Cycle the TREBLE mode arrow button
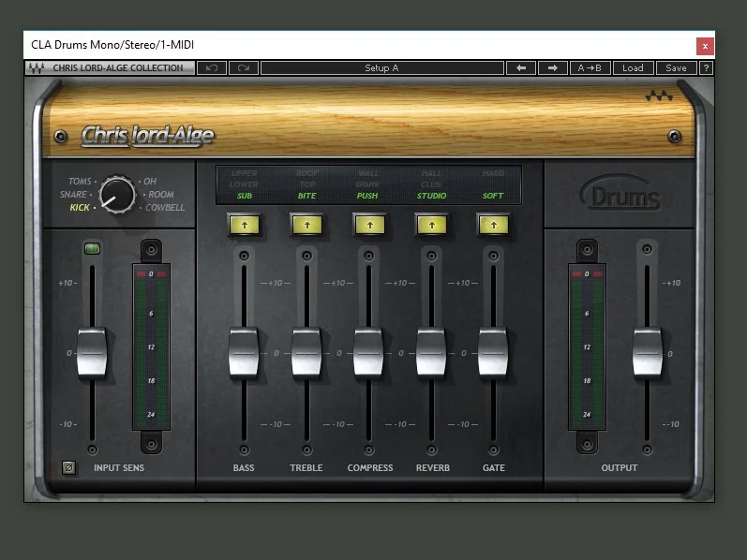This screenshot has width=747, height=560. (307, 226)
